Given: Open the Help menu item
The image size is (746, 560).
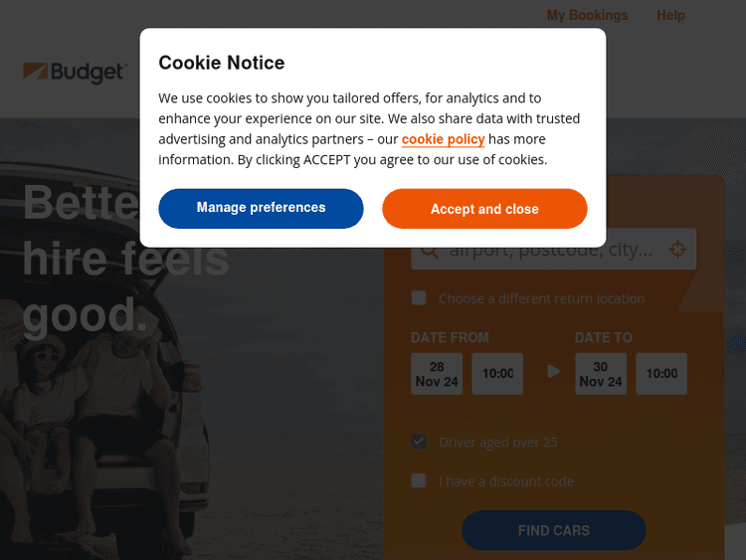Looking at the screenshot, I should click(670, 15).
